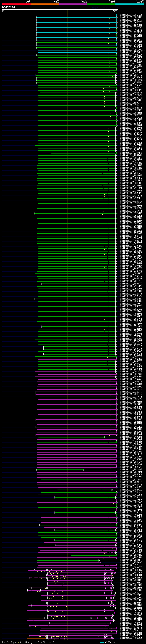
Task: Select hit label UniRef100_A9Z0V8
Action: click(131, 37)
